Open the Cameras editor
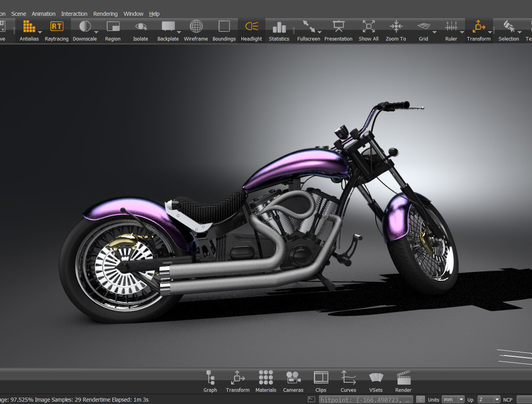This screenshot has width=532, height=404. coord(293,381)
